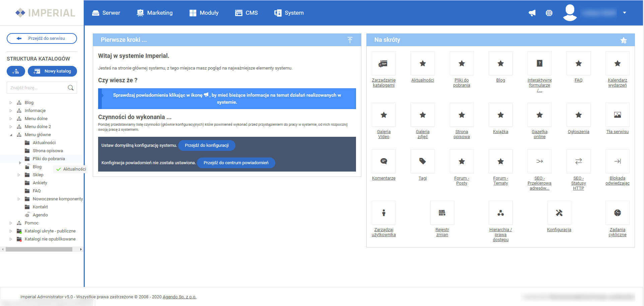Screen dimensions: 644x306
Task: Open Tła serwisu image icon
Action: point(617,115)
